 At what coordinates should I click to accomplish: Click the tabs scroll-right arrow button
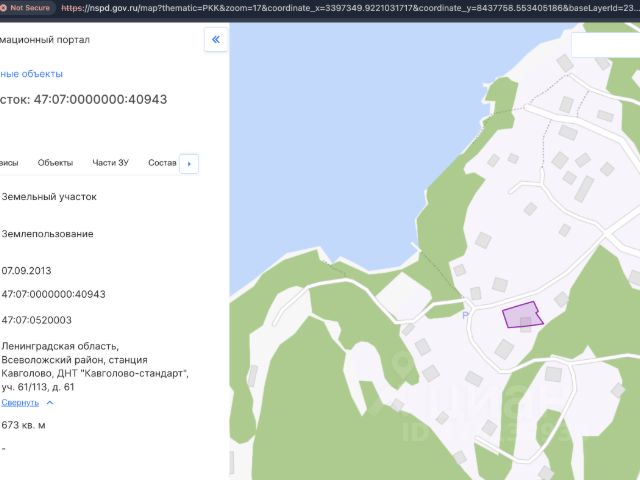189,164
